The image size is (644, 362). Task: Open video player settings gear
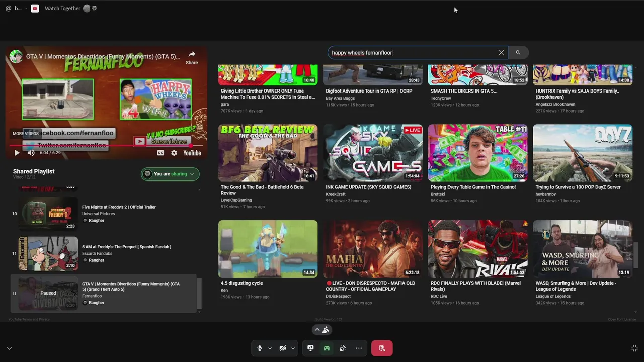tap(174, 153)
